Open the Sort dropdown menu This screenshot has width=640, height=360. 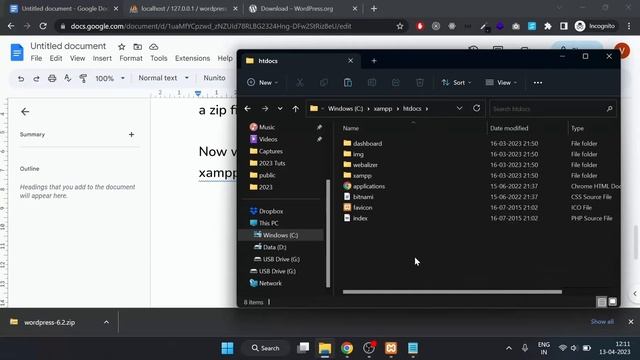point(456,82)
